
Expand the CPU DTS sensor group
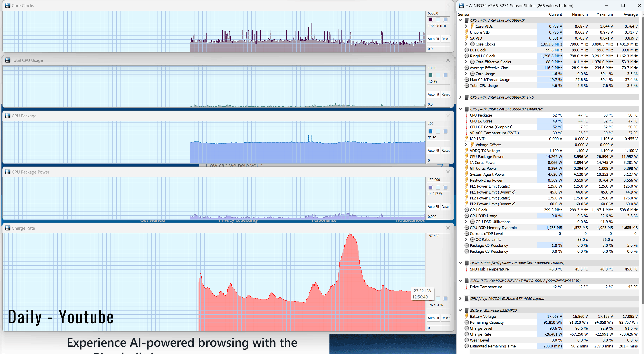pos(460,97)
